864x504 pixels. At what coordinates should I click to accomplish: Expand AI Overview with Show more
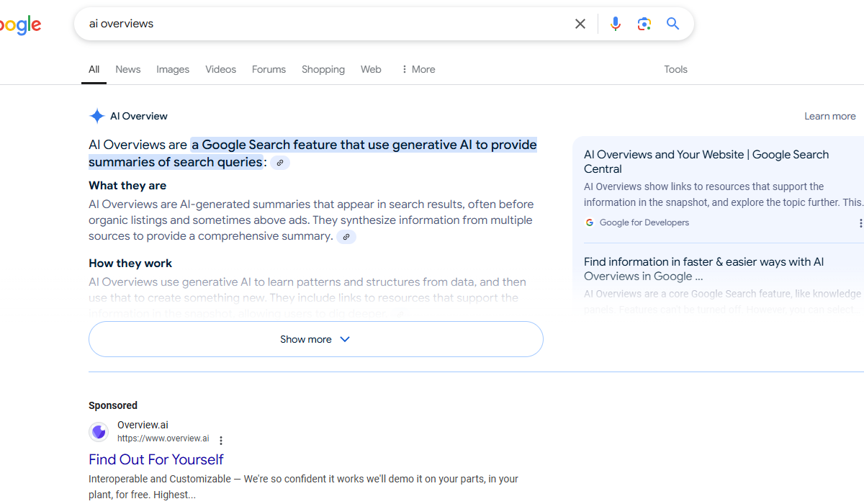(315, 339)
